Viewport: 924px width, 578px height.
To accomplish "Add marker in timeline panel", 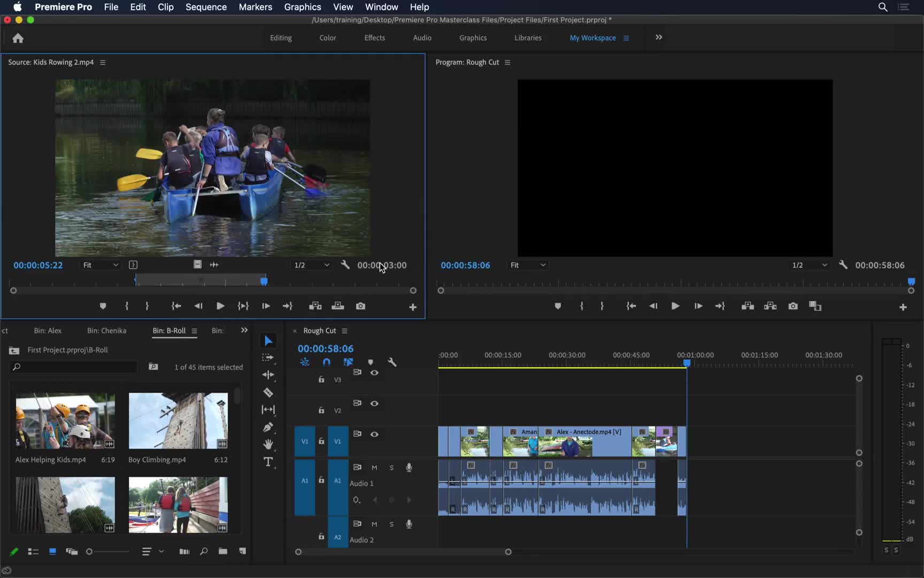I will pos(371,362).
